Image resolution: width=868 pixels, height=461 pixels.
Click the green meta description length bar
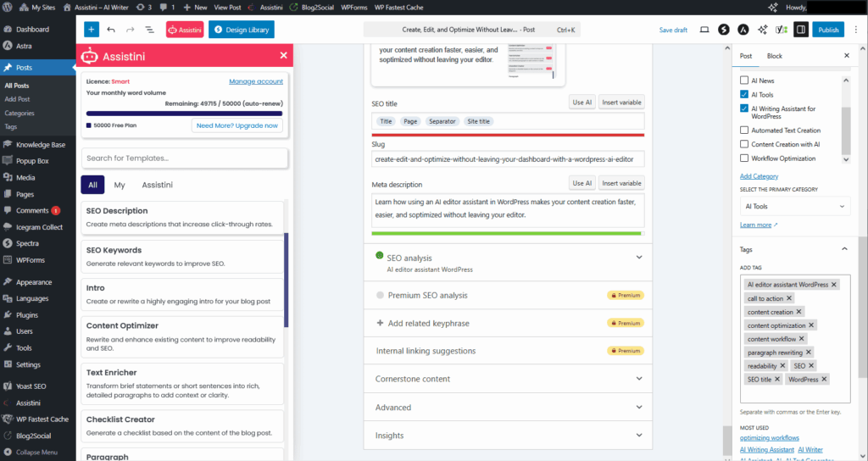pos(508,233)
